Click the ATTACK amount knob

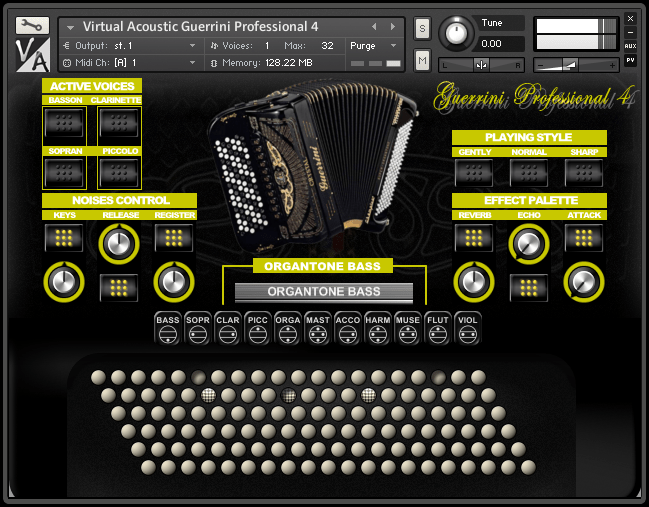(584, 282)
